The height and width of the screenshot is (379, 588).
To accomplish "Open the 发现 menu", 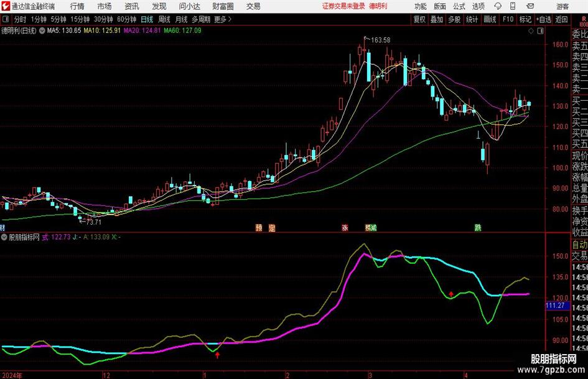I will 159,6.
